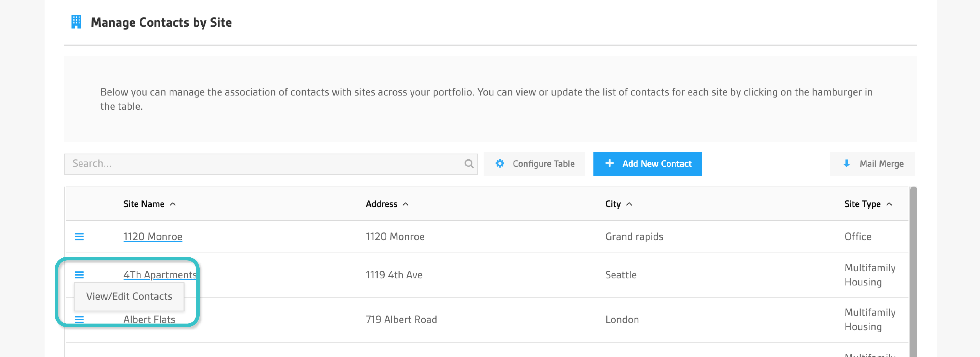Click the search magnifier icon
The height and width of the screenshot is (357, 980).
[469, 164]
